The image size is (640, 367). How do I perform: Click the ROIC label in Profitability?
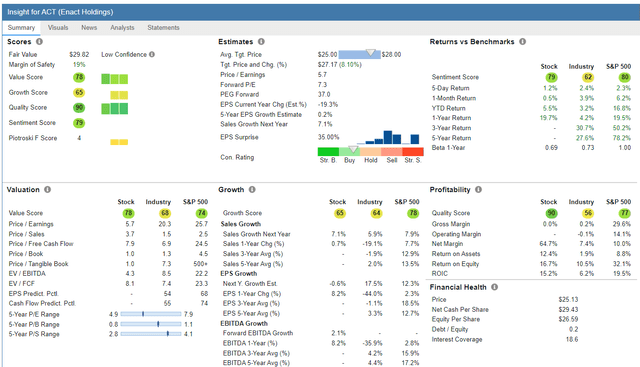pyautogui.click(x=440, y=274)
